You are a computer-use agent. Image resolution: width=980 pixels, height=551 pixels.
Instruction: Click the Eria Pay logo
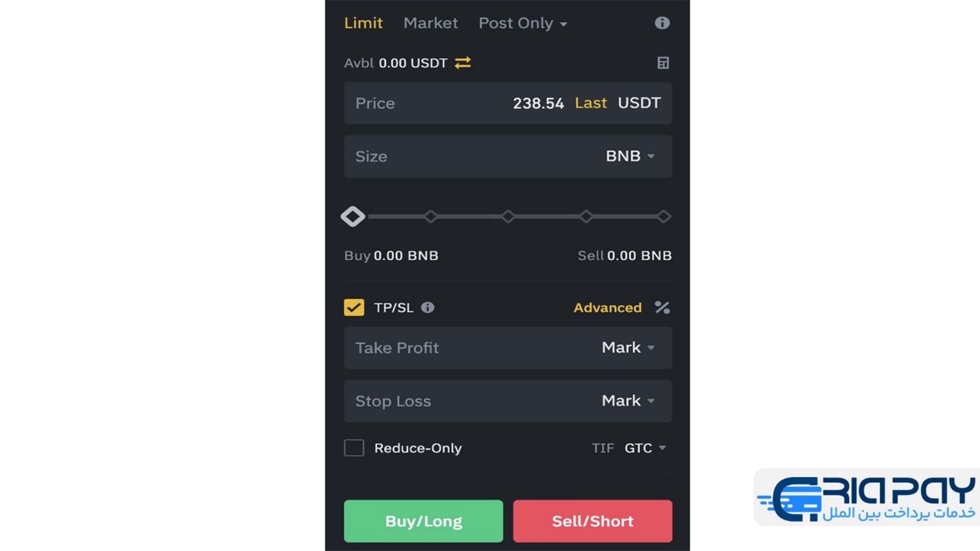(x=867, y=498)
